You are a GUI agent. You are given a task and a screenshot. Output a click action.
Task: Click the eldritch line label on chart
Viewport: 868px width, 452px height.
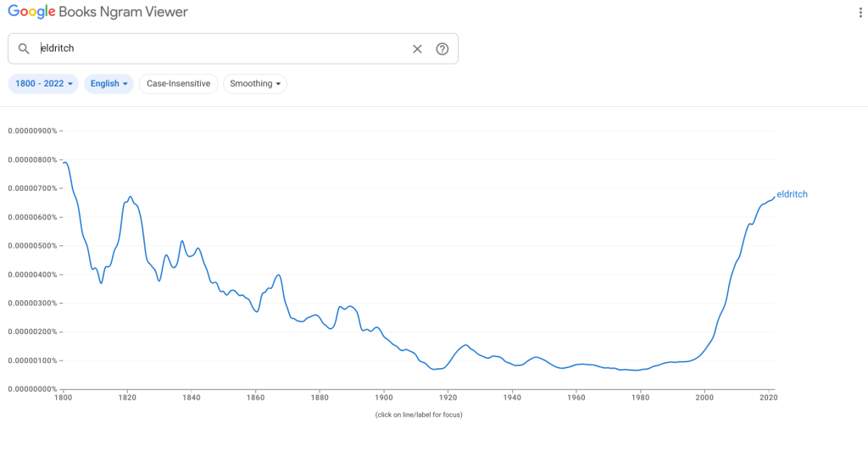792,194
